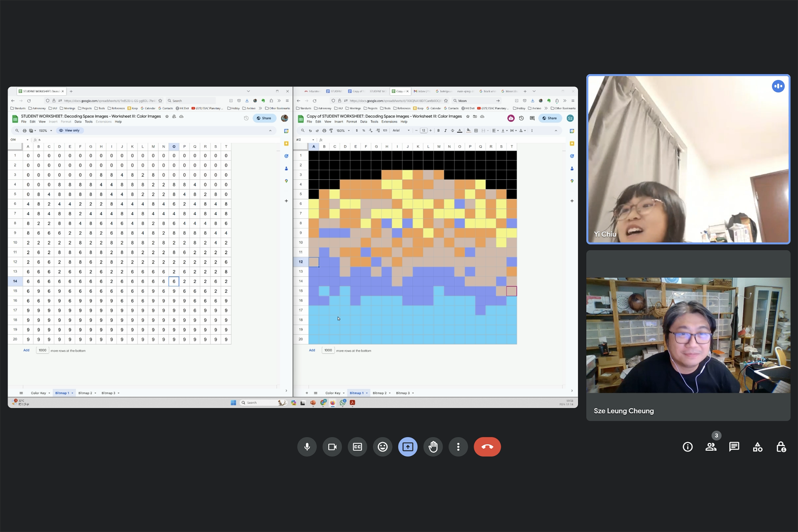This screenshot has width=798, height=532.
Task: Toggle closed captions button
Action: click(x=357, y=447)
